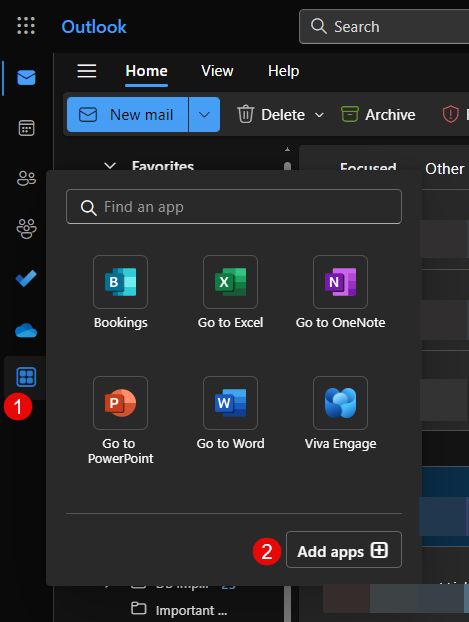Click the top Search box

point(384,27)
